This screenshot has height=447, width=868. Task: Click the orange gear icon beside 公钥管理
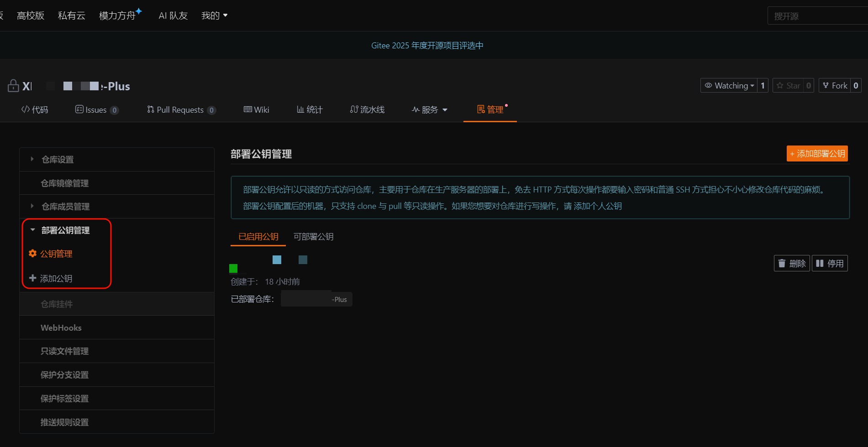[x=32, y=254]
